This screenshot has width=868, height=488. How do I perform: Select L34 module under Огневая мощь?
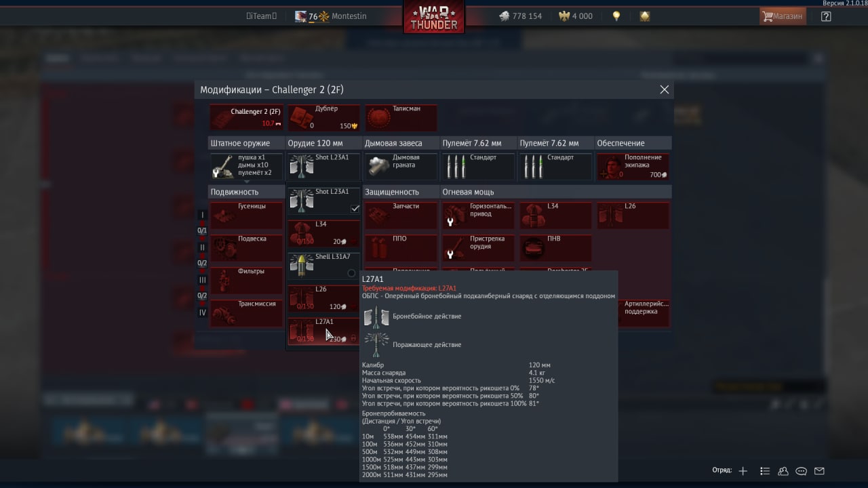[555, 216]
